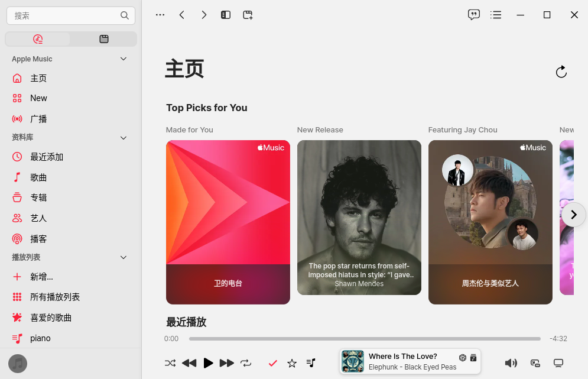The height and width of the screenshot is (379, 588).
Task: Click the playback progress bar
Action: click(364, 339)
